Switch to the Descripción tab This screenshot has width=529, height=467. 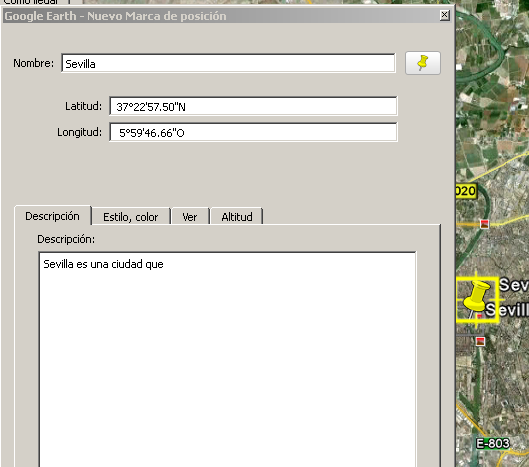(53, 216)
